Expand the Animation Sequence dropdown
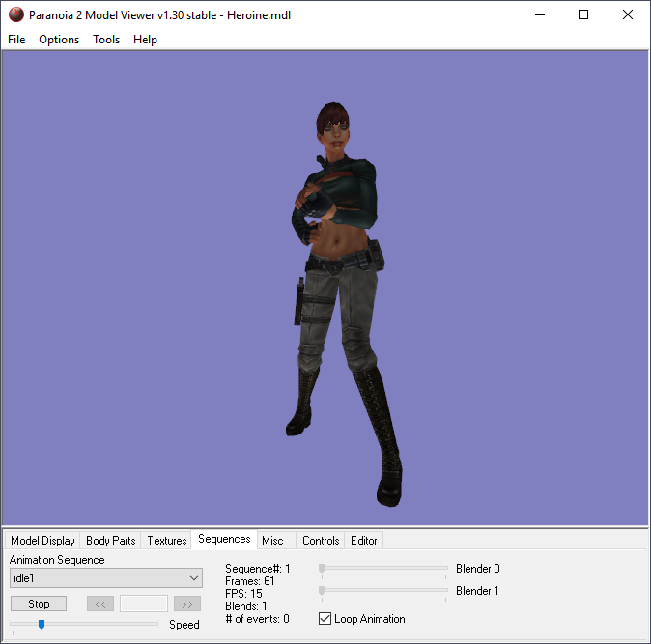The width and height of the screenshot is (651, 644). (x=106, y=578)
